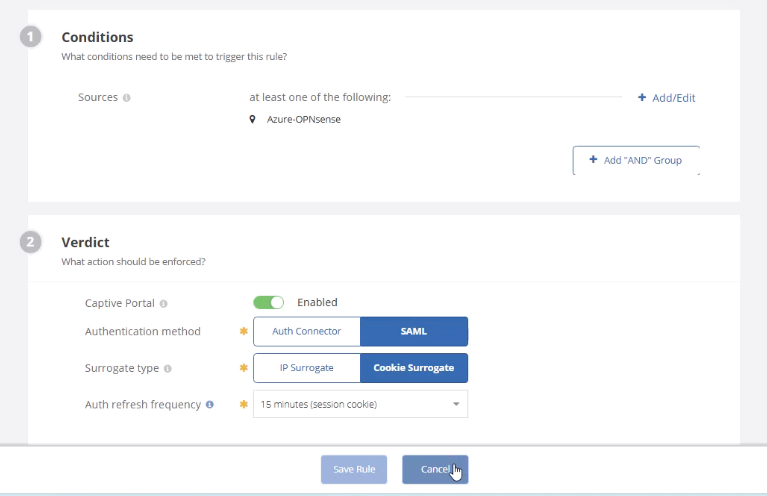
Task: Click the dropdown arrow next to 15 minutes
Action: click(x=456, y=404)
